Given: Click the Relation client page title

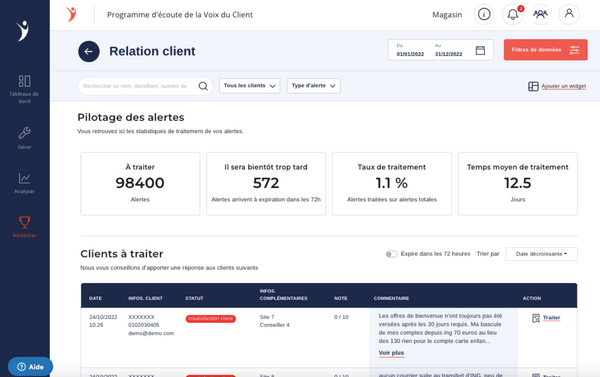Looking at the screenshot, I should pos(152,51).
